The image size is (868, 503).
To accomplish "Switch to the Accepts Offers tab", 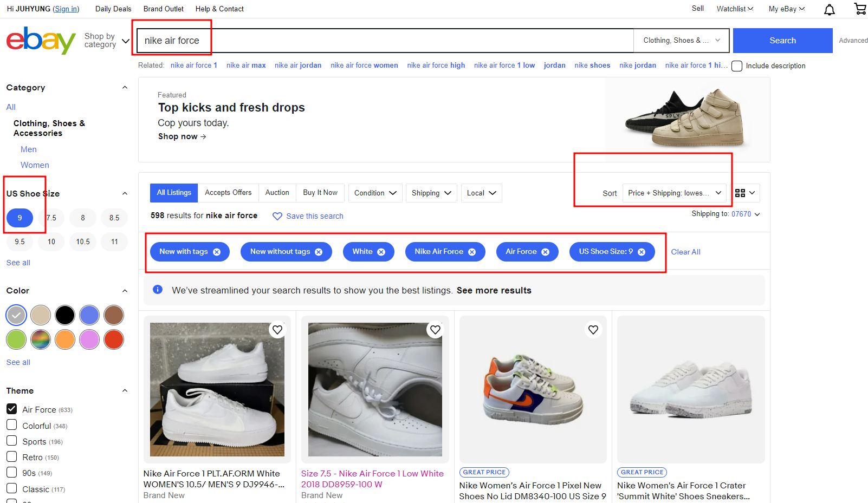I will (228, 193).
